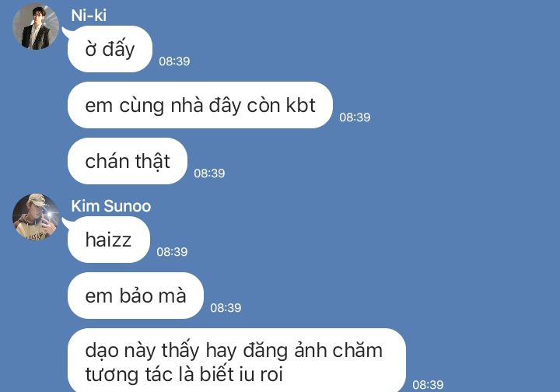Tap the Ni-ki sender name
Viewport: 560px width, 392px height.
coord(89,16)
